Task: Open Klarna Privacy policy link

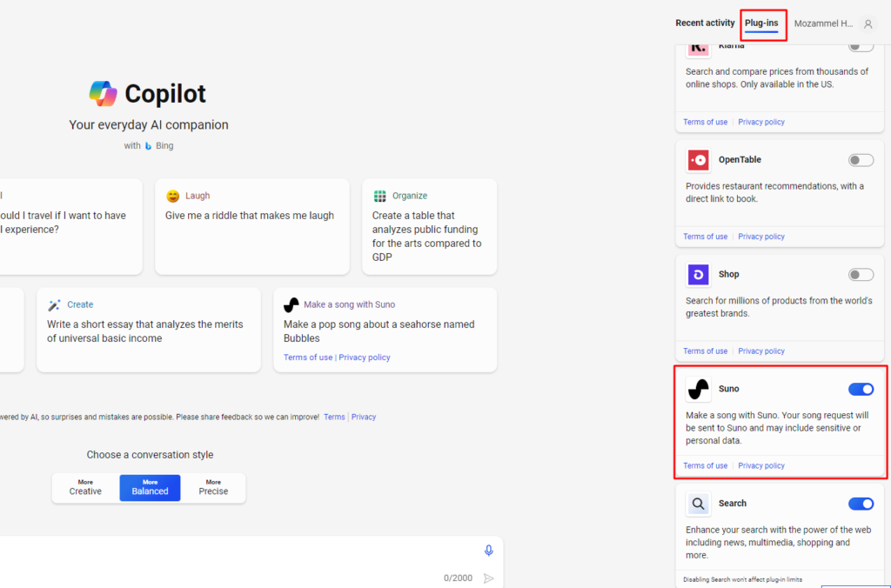Action: pyautogui.click(x=760, y=122)
